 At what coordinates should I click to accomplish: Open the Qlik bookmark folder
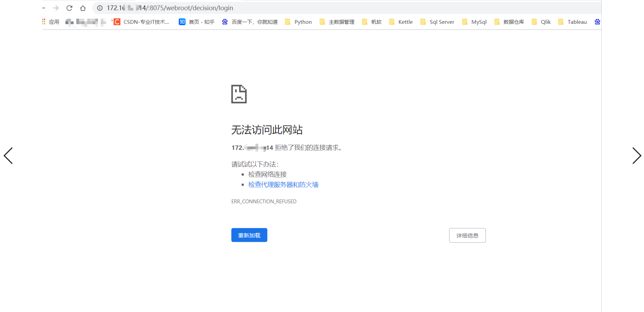click(x=541, y=22)
